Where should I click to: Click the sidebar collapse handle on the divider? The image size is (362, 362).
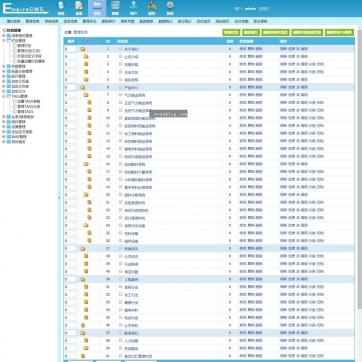click(x=59, y=197)
